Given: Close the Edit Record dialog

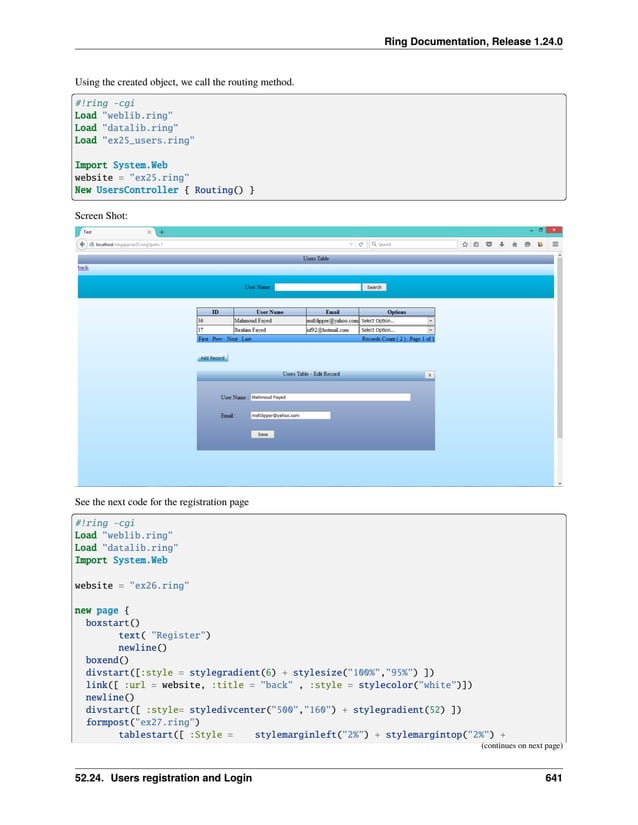Looking at the screenshot, I should 430,375.
